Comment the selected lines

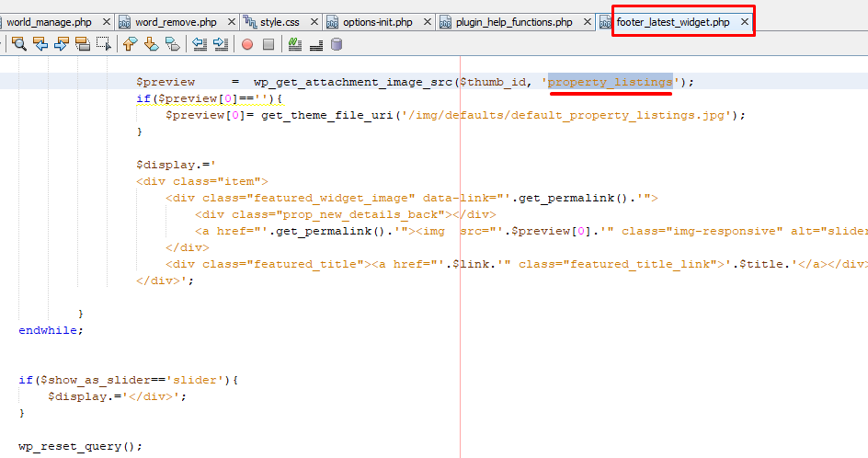[295, 44]
